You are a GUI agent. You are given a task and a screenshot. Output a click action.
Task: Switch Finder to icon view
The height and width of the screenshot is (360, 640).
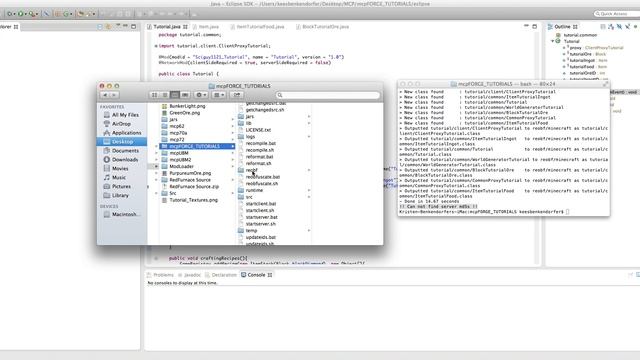pos(154,95)
